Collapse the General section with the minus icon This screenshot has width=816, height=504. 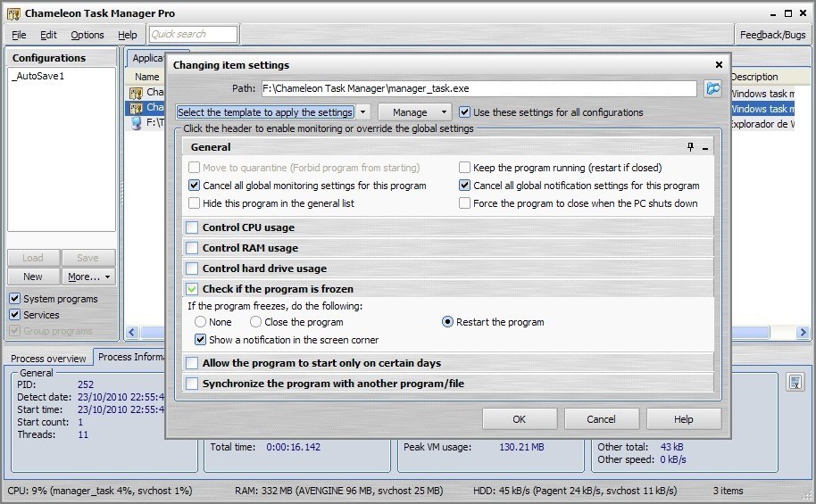(705, 148)
